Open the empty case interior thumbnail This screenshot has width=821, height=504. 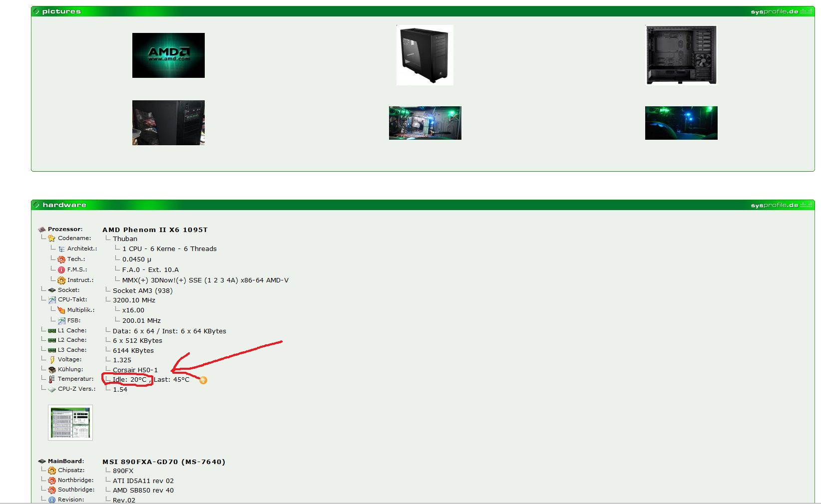[681, 55]
